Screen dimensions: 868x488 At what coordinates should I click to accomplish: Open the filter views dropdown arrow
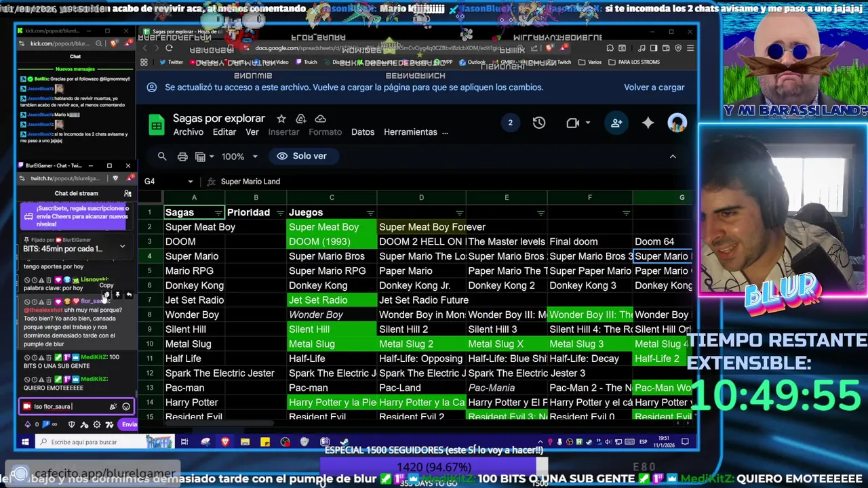pyautogui.click(x=212, y=157)
